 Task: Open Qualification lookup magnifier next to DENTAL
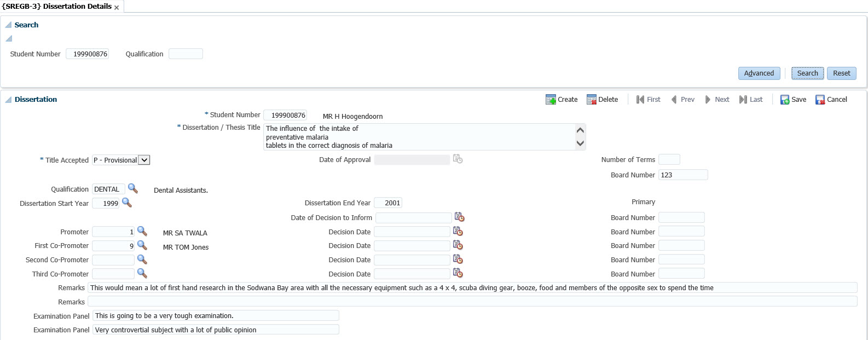(132, 188)
